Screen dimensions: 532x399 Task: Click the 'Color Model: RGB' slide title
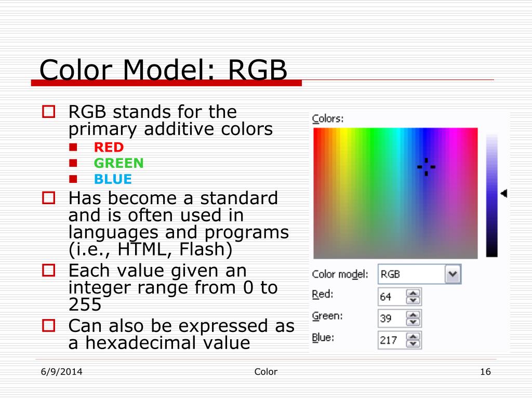click(x=163, y=70)
